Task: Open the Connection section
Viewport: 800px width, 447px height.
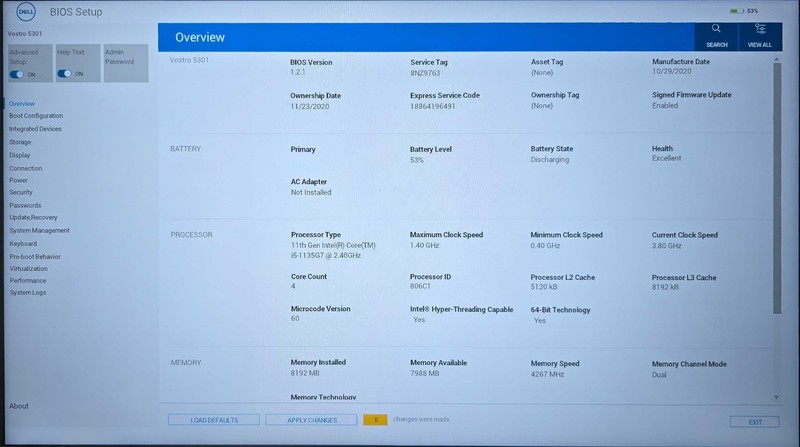Action: click(26, 168)
